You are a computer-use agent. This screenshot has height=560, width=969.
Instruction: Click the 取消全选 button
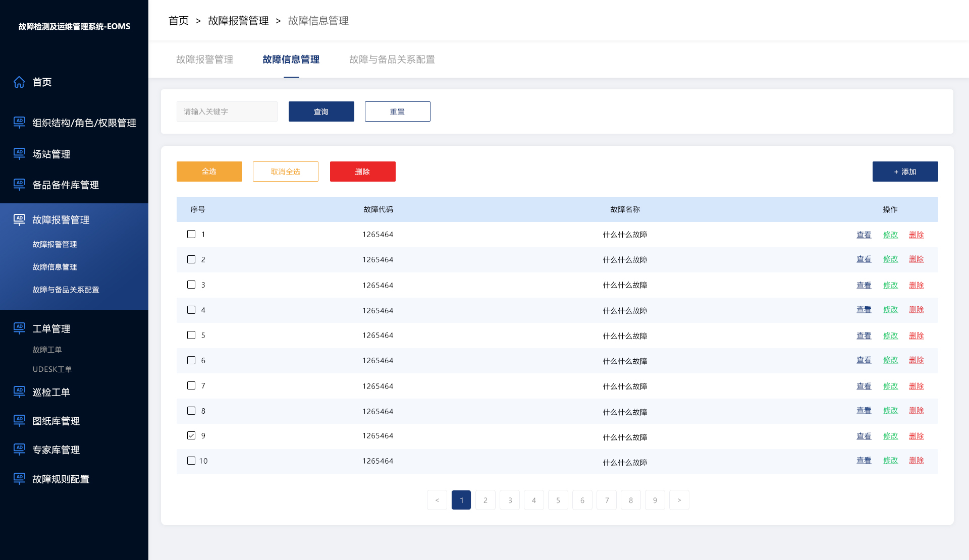(x=286, y=172)
